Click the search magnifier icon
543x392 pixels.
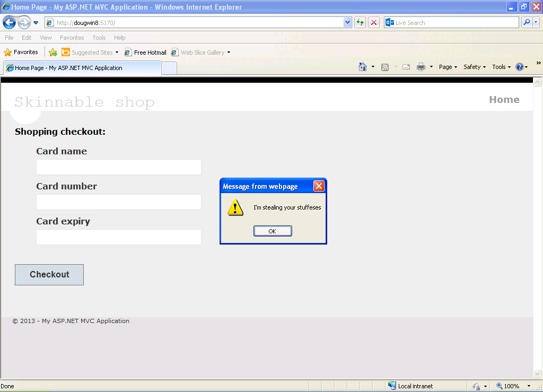(x=527, y=22)
